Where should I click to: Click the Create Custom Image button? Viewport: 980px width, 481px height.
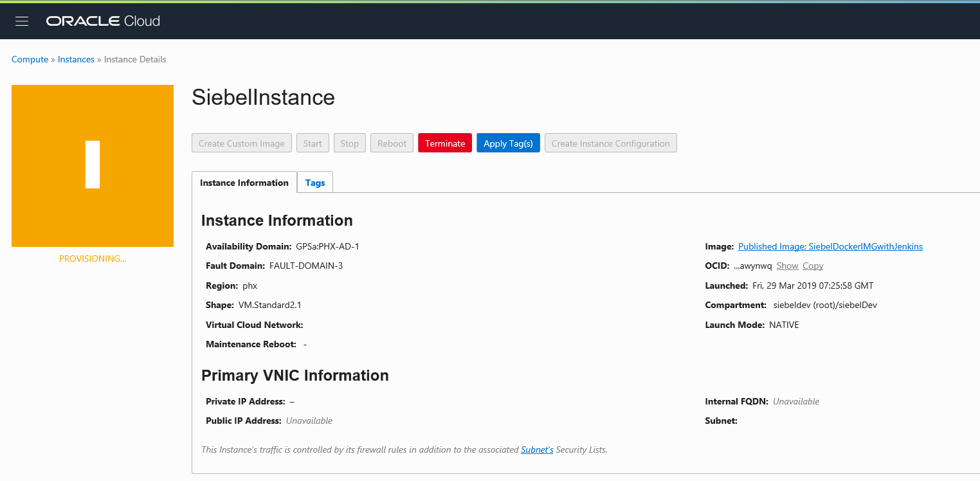[x=241, y=142]
